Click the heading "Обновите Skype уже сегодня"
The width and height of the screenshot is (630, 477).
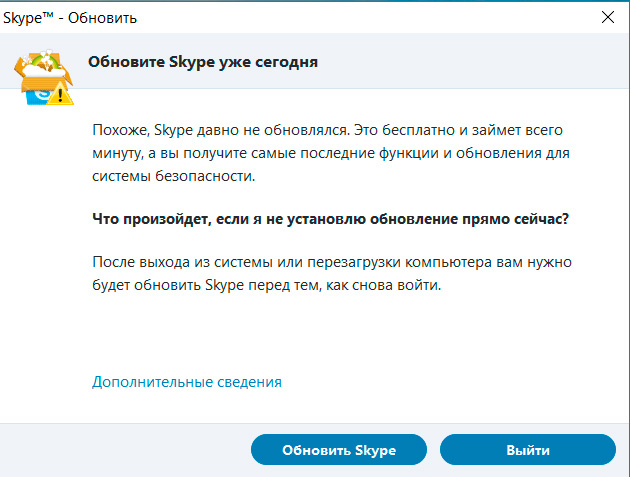click(203, 62)
